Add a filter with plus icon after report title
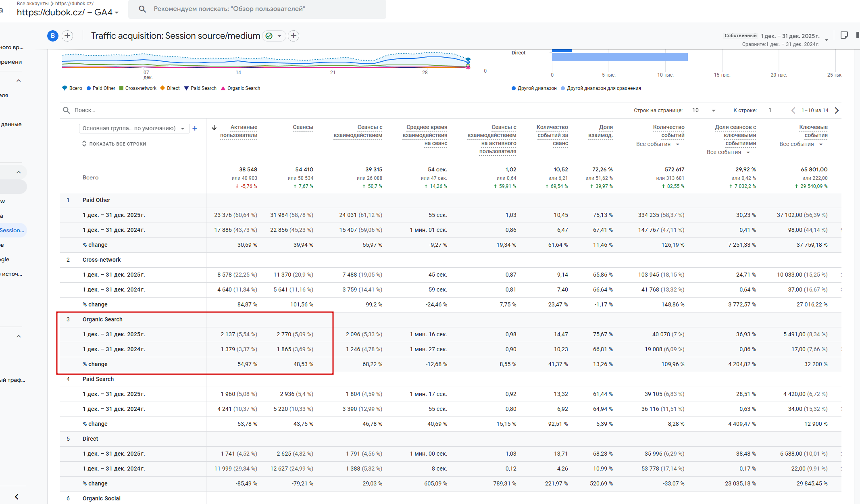Image resolution: width=860 pixels, height=504 pixels. (x=294, y=36)
